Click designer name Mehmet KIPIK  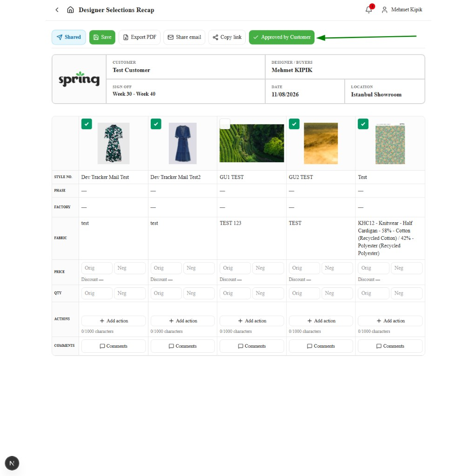point(292,70)
